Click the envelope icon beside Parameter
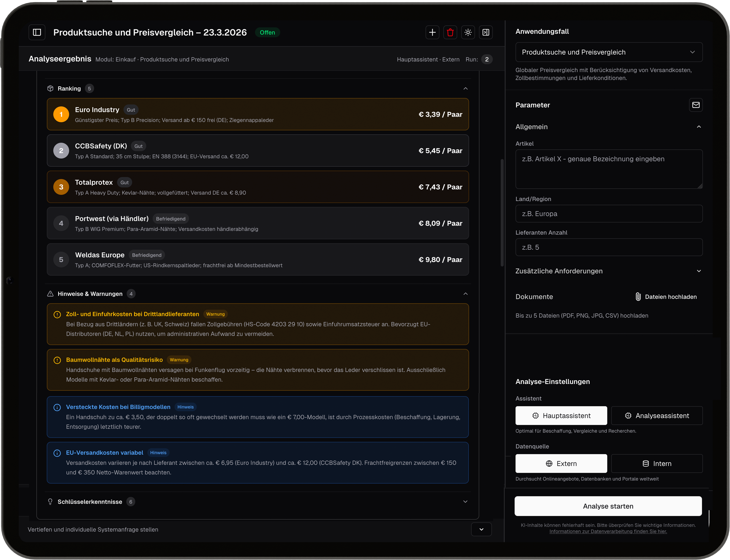Image resolution: width=730 pixels, height=560 pixels. [x=696, y=105]
